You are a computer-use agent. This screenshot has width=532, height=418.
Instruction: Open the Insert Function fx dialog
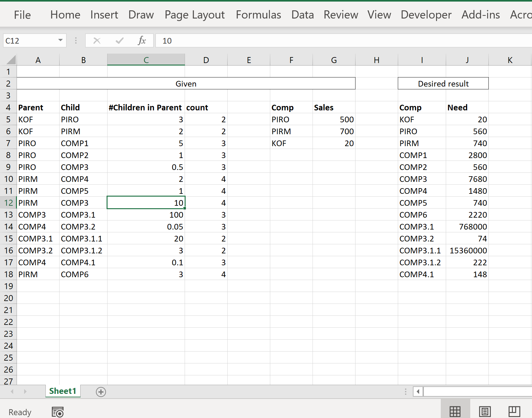(142, 40)
